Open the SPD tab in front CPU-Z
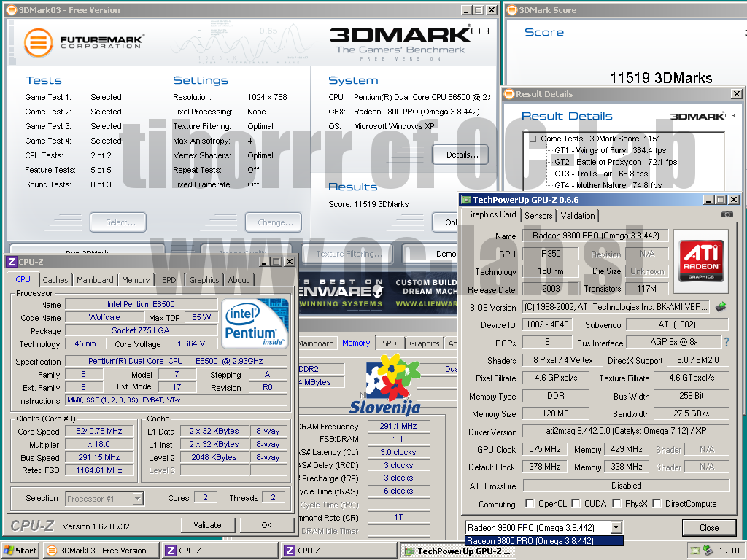747x560 pixels. coord(169,280)
